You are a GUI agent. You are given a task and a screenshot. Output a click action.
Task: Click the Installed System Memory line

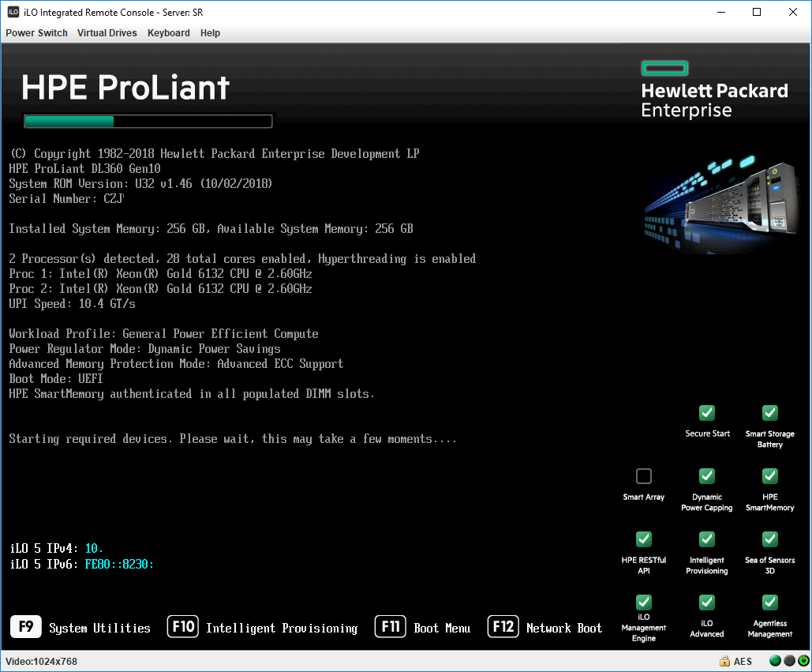211,228
